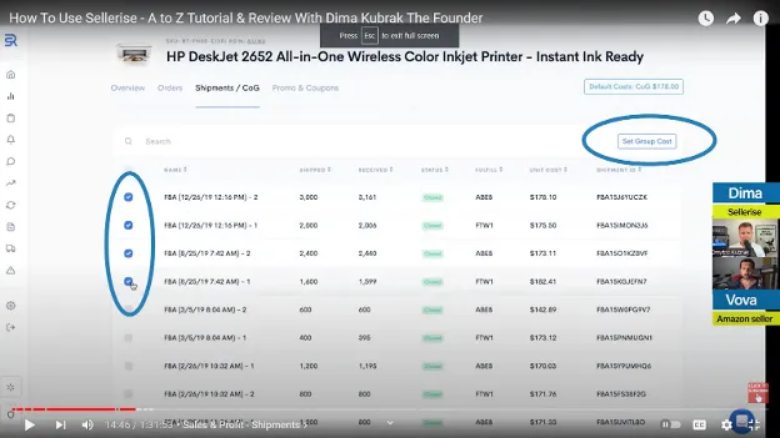
Task: Click unit cost $182.41
Action: (x=543, y=282)
